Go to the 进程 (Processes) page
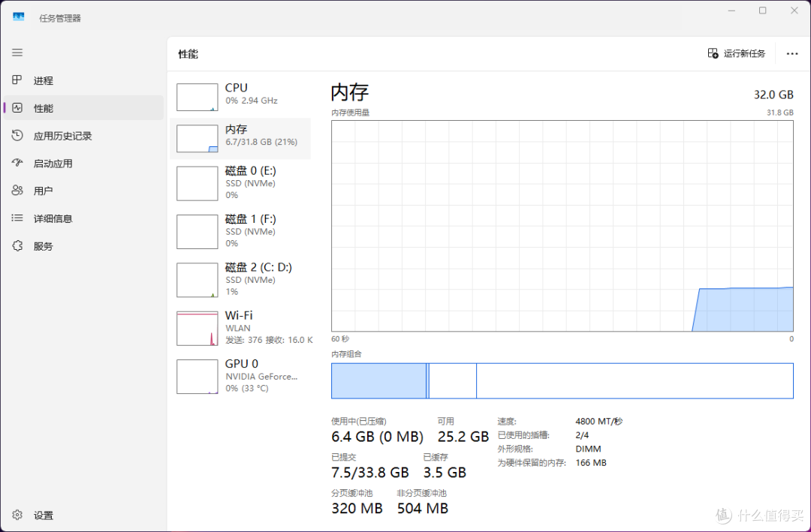The image size is (811, 532). point(44,80)
